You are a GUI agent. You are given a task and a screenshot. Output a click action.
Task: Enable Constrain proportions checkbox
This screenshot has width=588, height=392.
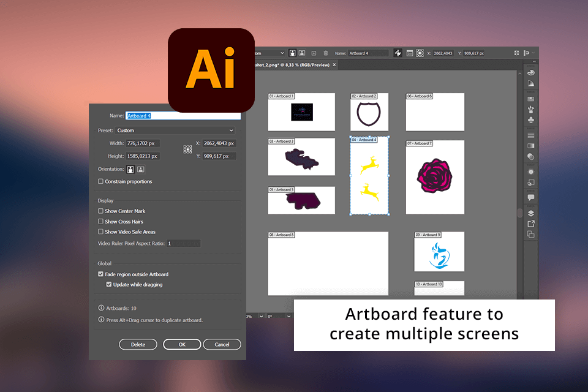pos(100,181)
